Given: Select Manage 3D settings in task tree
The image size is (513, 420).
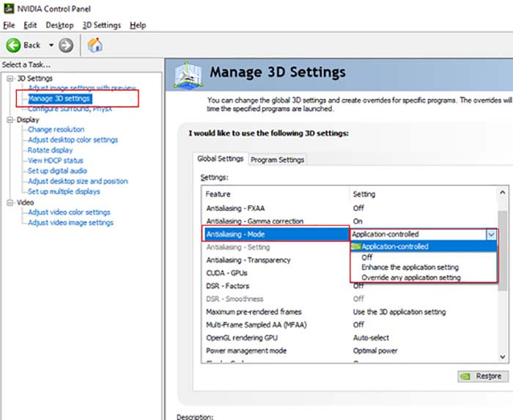Looking at the screenshot, I should click(x=59, y=98).
